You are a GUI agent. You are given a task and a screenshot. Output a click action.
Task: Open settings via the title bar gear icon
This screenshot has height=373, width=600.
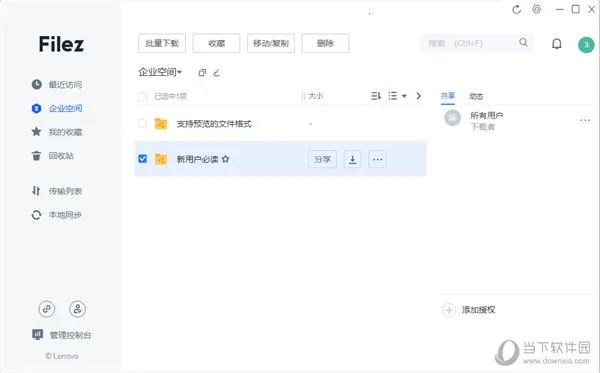[x=536, y=9]
